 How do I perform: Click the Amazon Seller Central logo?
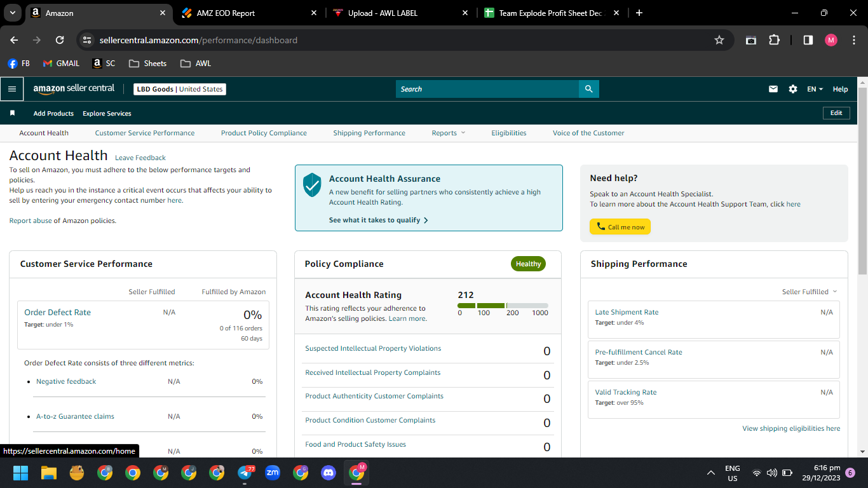point(74,89)
